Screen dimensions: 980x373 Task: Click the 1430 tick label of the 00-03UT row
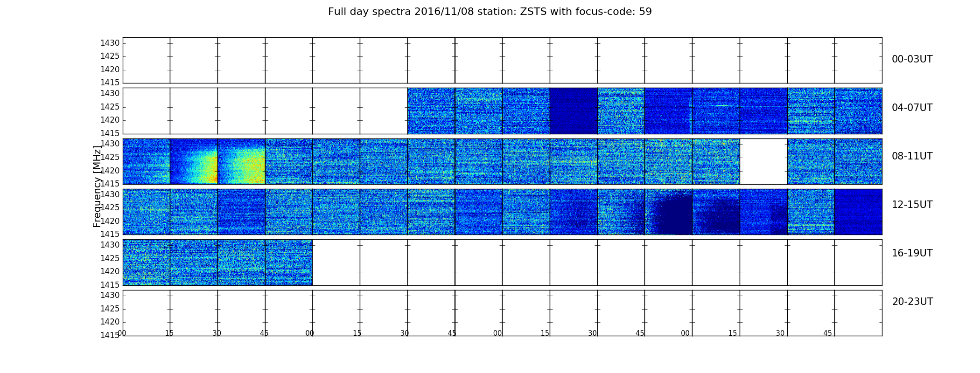coord(110,43)
